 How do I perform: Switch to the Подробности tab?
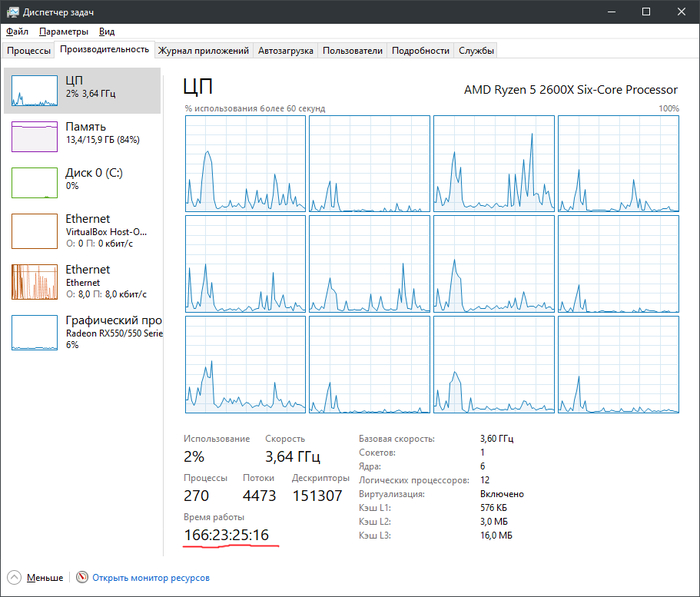tap(420, 50)
